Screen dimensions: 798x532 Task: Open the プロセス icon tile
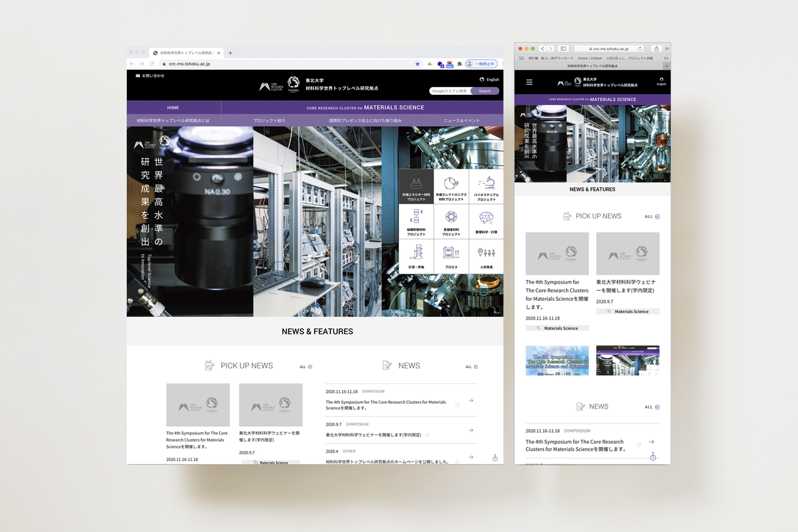[x=451, y=257]
